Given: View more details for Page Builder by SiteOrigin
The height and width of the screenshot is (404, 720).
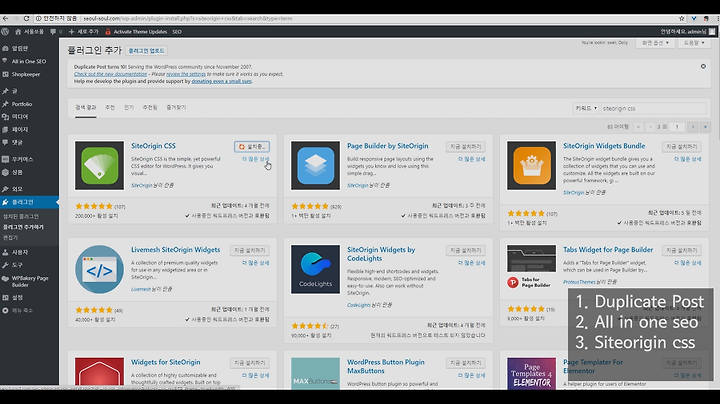Looking at the screenshot, I should point(472,159).
